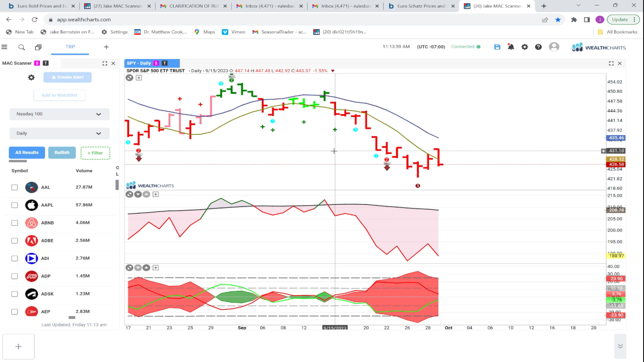This screenshot has width=644, height=362.
Task: Click Add to Watchlist button
Action: 59,95
